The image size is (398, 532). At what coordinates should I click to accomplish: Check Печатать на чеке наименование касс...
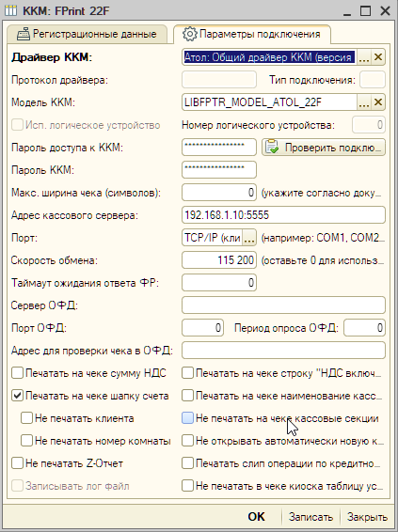click(188, 396)
